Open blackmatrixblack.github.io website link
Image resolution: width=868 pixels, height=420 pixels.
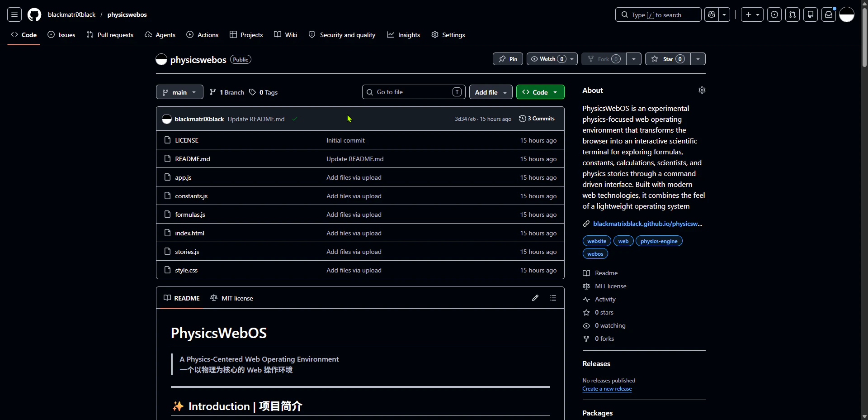[x=648, y=224]
